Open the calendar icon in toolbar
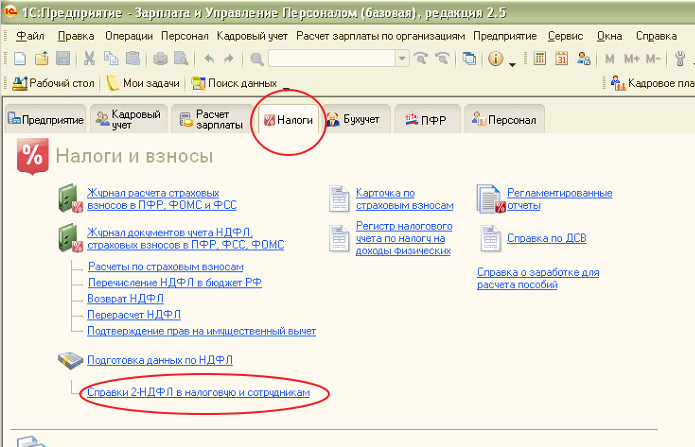This screenshot has height=447, width=695. click(562, 59)
